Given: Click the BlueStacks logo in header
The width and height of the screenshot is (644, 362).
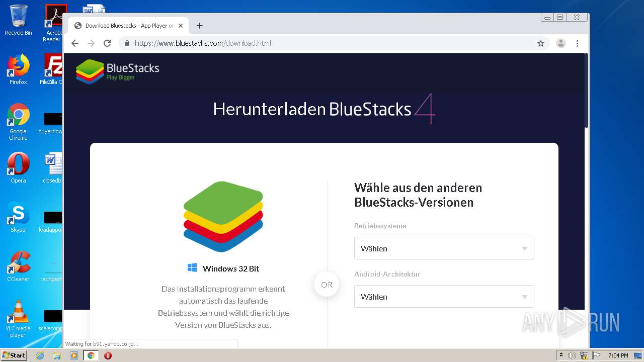Looking at the screenshot, I should tap(117, 71).
